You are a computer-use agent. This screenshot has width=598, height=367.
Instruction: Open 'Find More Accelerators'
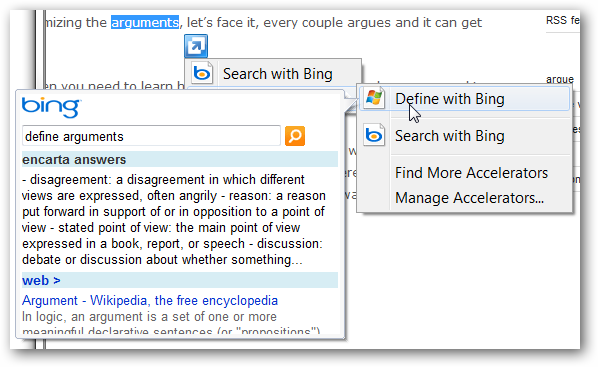(471, 173)
